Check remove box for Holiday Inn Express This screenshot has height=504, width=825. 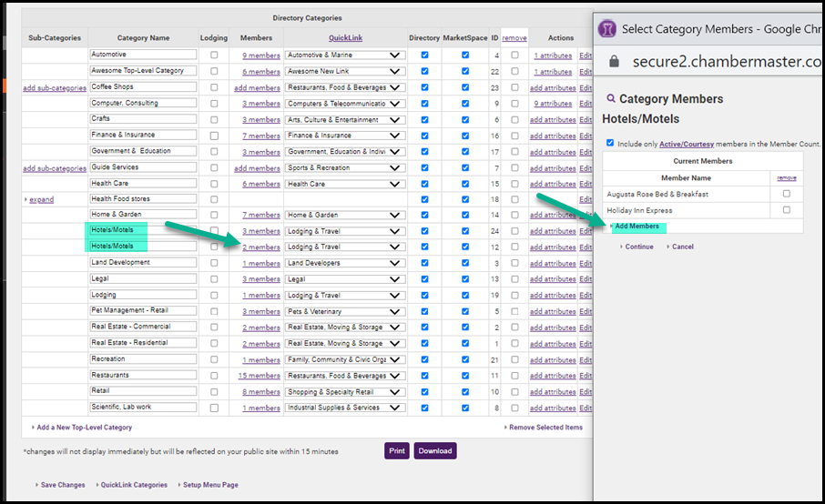pos(786,209)
